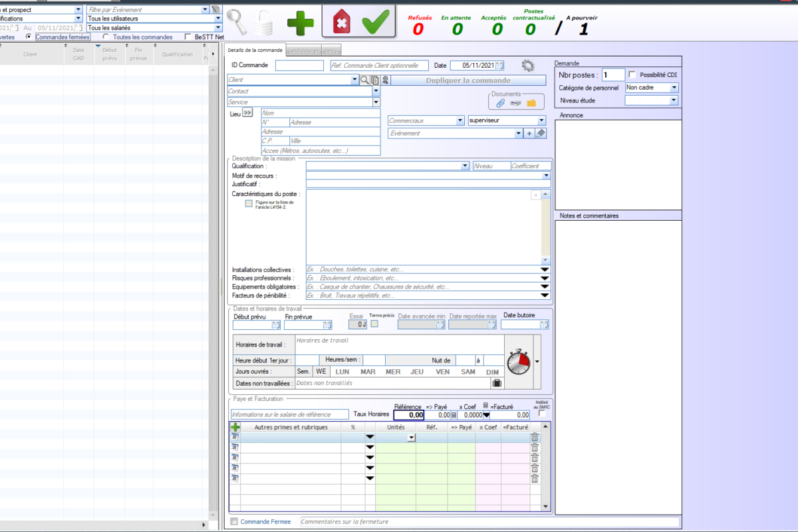The image size is (798, 532).
Task: Click the eraser icon next to Evènement
Action: pyautogui.click(x=541, y=134)
